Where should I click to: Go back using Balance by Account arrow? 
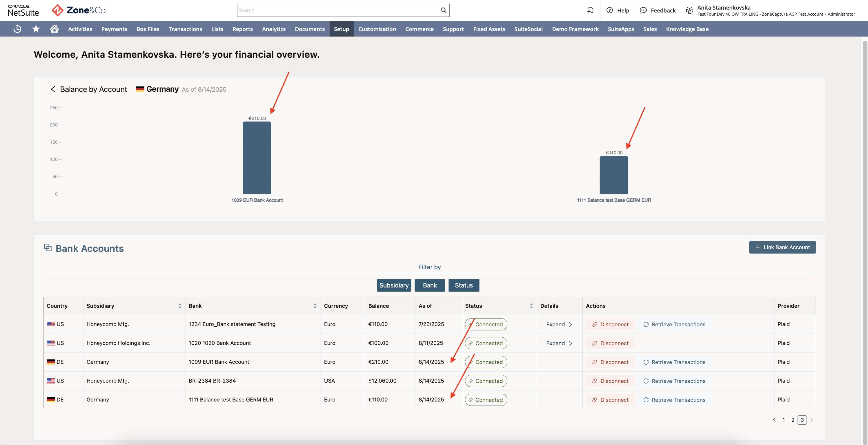(x=53, y=89)
